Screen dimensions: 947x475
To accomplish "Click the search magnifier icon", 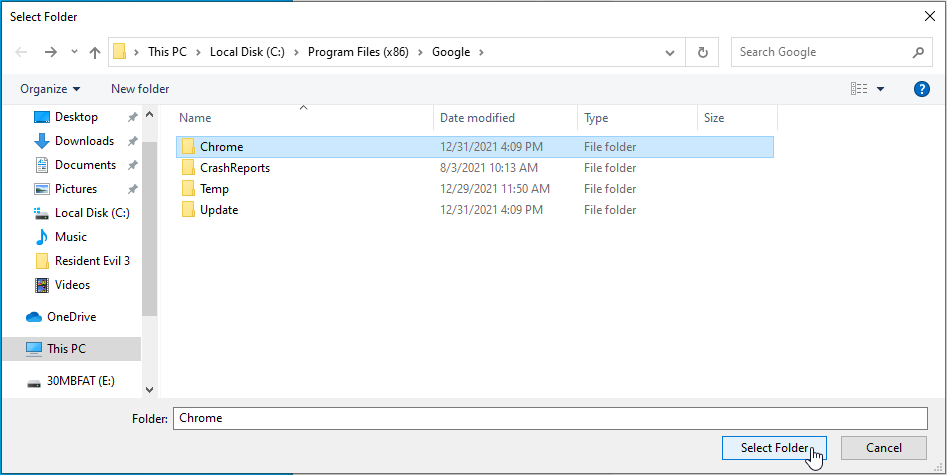I will 918,53.
